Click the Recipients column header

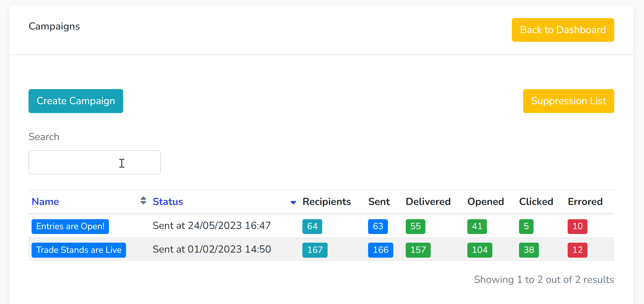click(327, 202)
